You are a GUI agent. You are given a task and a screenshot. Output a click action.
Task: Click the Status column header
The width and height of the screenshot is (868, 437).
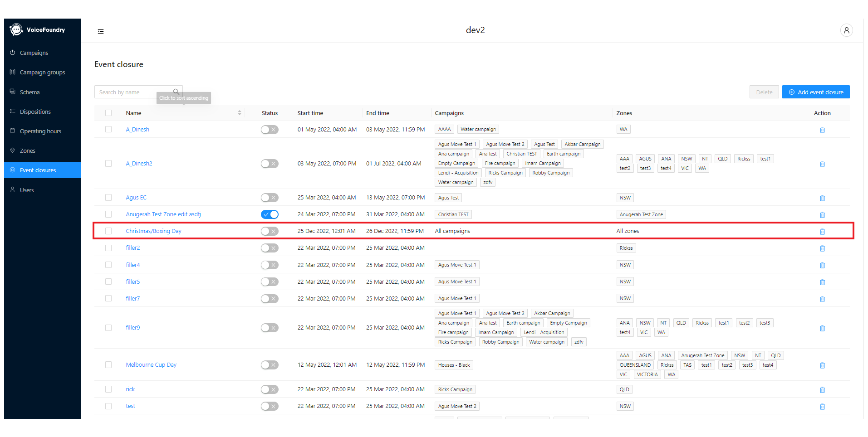[270, 113]
